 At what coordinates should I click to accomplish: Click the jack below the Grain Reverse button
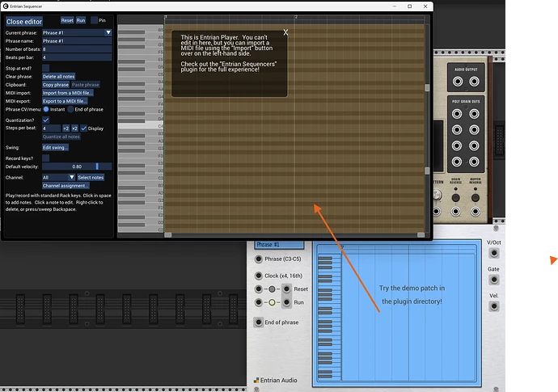(455, 212)
